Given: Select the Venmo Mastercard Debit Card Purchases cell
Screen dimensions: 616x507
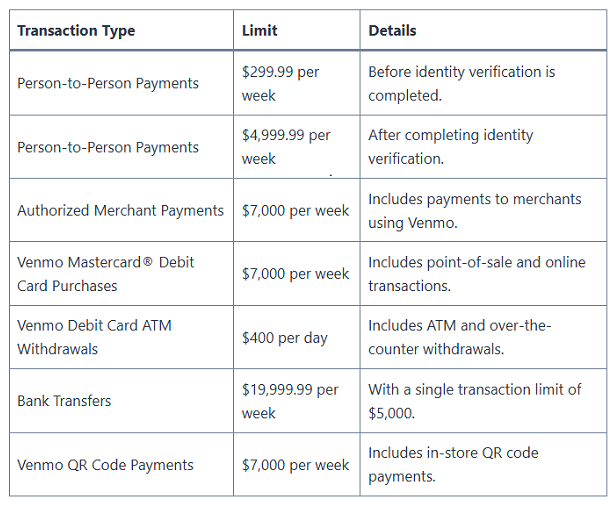Looking at the screenshot, I should [105, 274].
